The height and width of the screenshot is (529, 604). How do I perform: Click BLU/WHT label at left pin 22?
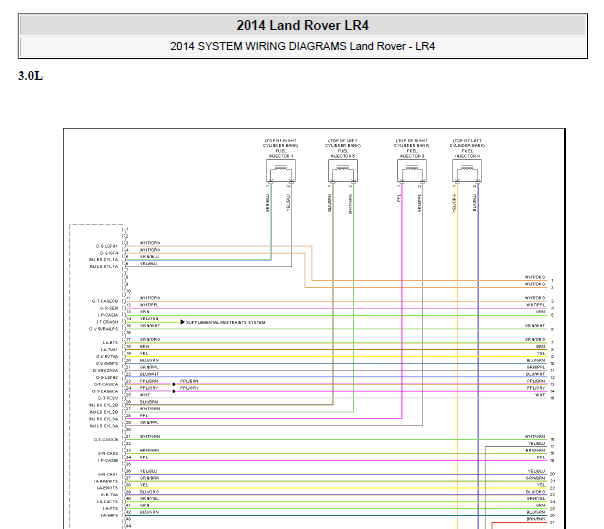149,374
